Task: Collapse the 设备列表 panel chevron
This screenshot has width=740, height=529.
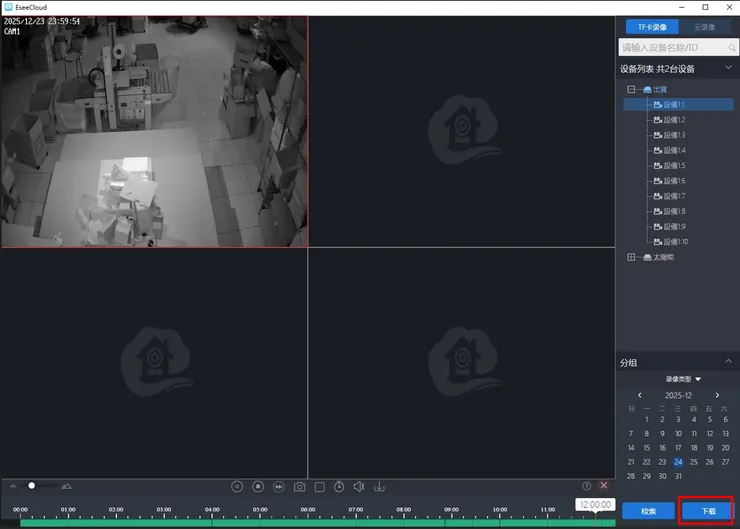Action: point(728,67)
